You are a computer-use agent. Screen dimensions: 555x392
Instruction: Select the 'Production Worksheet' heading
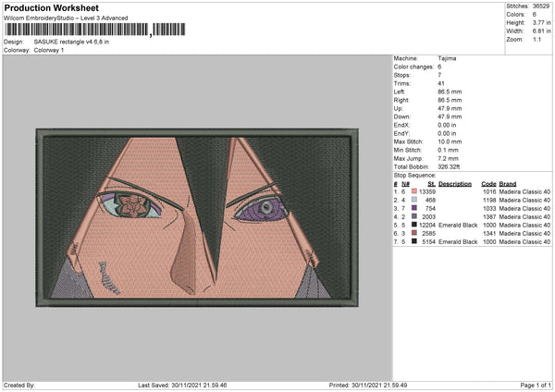pyautogui.click(x=52, y=7)
